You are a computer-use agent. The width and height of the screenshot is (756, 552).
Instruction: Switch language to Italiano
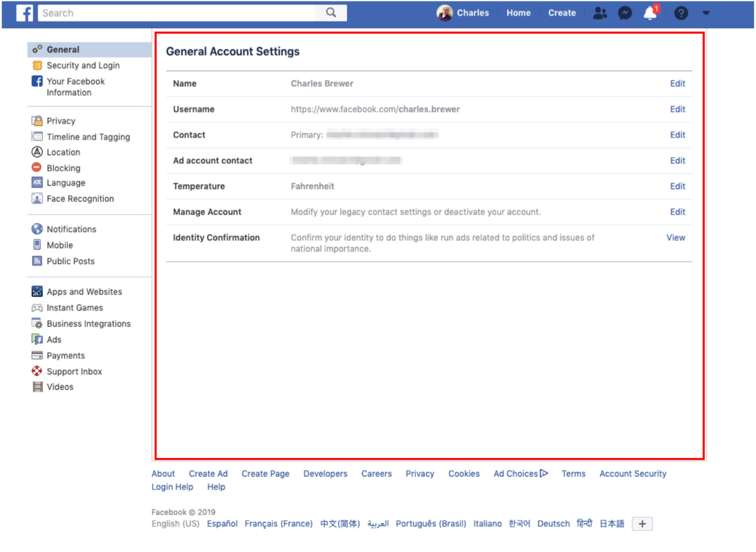[x=487, y=524]
